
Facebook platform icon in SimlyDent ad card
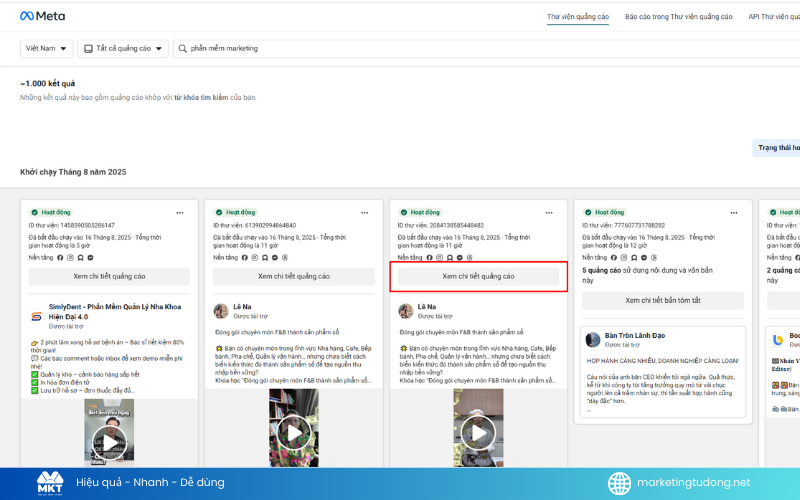60,258
